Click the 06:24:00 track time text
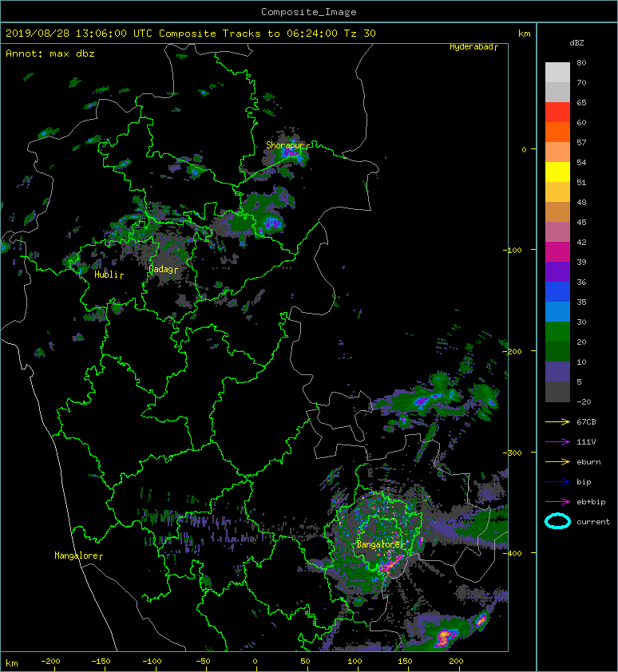The height and width of the screenshot is (672, 618). [x=311, y=34]
